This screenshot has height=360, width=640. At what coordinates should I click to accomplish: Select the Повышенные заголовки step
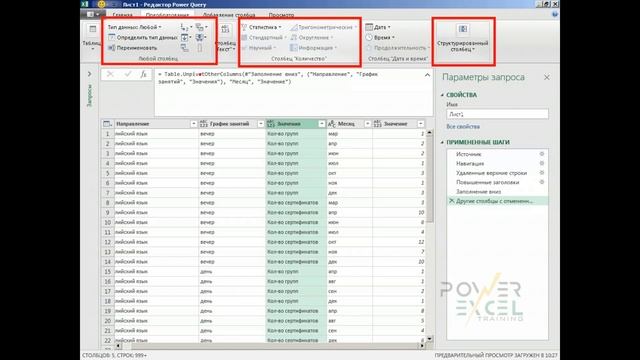(x=487, y=182)
